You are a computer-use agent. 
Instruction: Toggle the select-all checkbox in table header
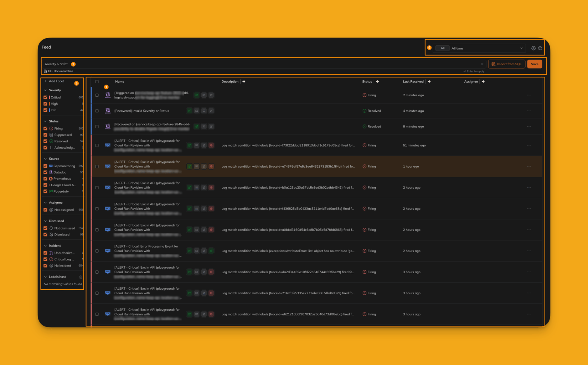coord(97,82)
